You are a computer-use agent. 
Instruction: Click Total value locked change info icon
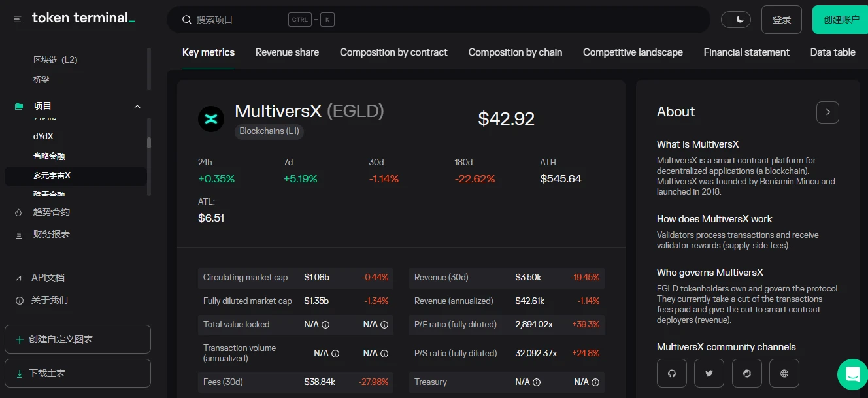(x=384, y=325)
